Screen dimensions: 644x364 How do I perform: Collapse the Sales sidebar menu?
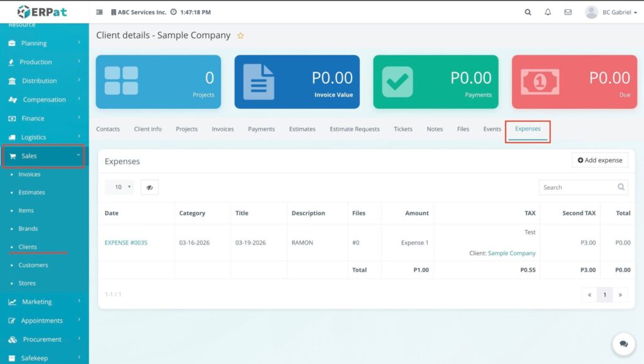(x=43, y=156)
